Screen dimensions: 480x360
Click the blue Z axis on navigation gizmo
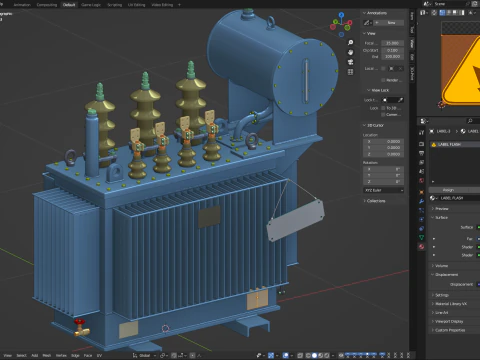[341, 15]
